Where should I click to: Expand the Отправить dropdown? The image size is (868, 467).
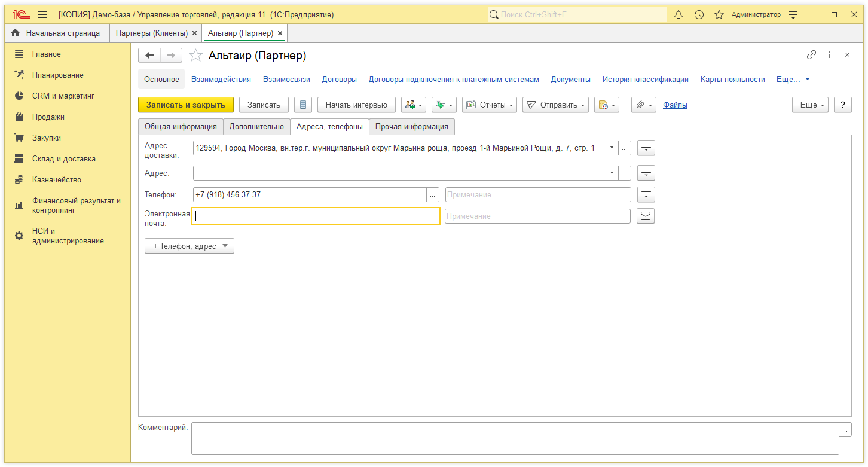click(x=555, y=105)
